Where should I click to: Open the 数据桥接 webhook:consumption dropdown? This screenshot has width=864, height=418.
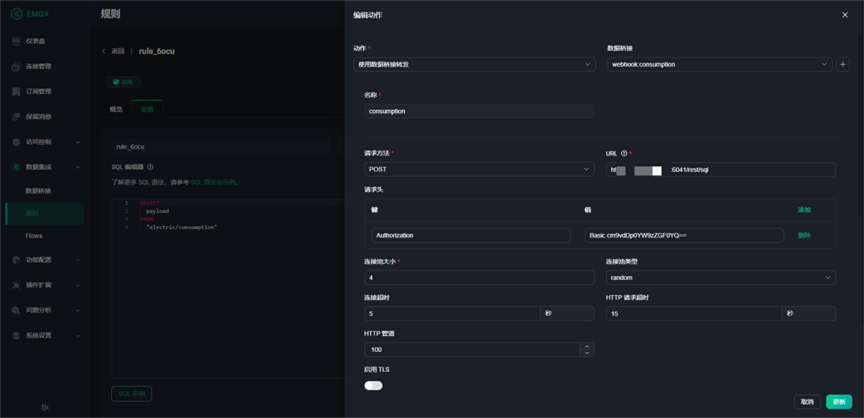click(x=719, y=64)
